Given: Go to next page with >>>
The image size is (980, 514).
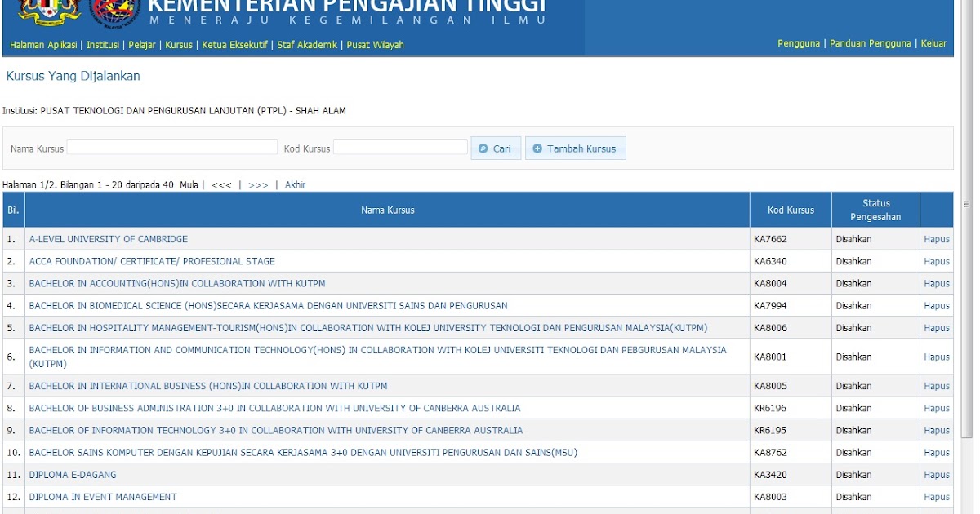Looking at the screenshot, I should click(258, 185).
